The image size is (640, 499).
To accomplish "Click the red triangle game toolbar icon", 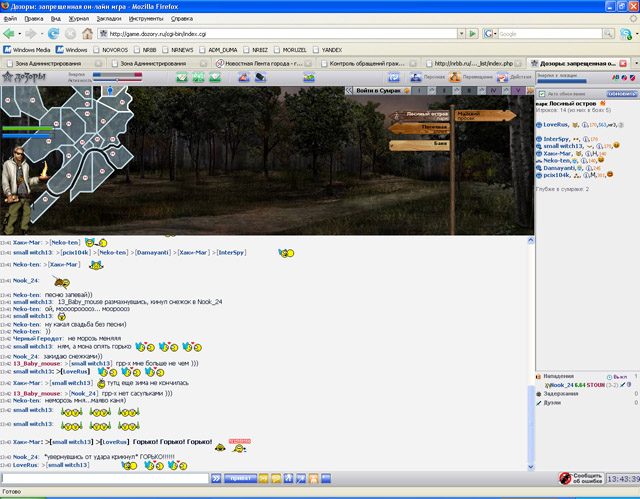I will pyautogui.click(x=244, y=77).
